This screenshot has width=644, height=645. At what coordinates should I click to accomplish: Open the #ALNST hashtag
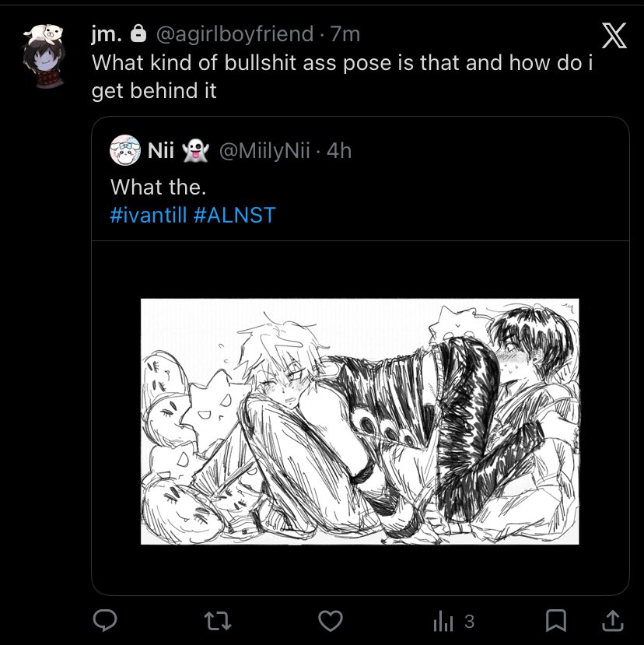[234, 215]
